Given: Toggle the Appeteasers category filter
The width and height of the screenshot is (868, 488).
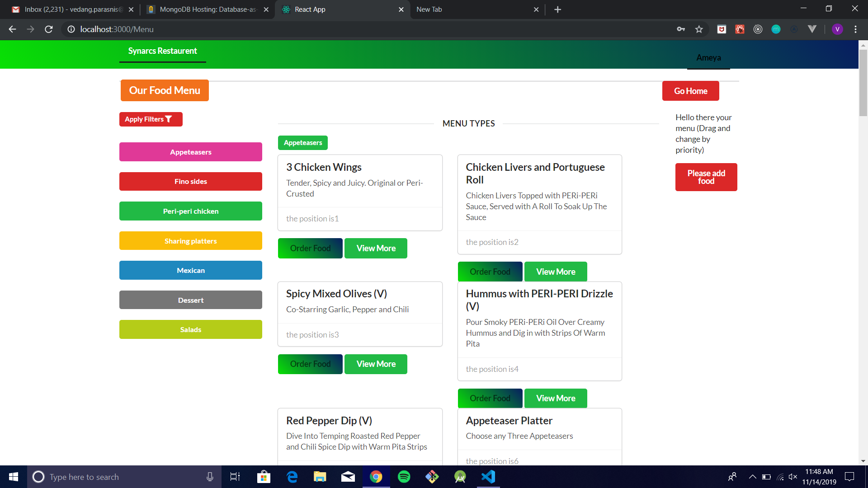Looking at the screenshot, I should click(191, 151).
